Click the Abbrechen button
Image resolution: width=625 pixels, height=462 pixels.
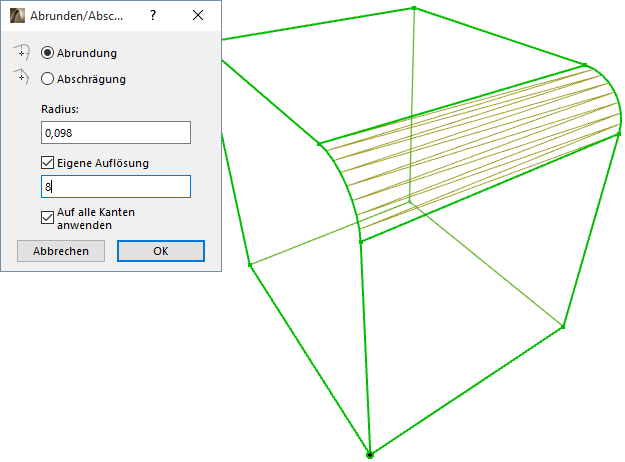click(x=61, y=251)
